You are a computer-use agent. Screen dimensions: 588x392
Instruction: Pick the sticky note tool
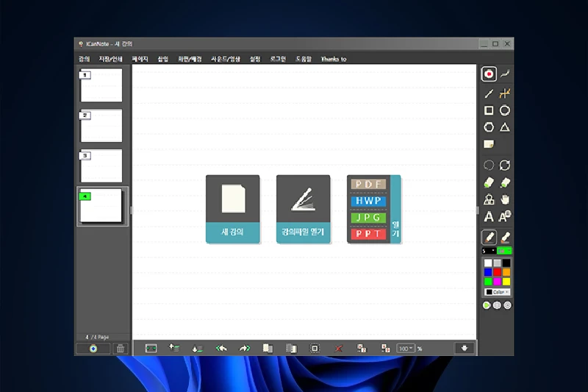click(x=489, y=144)
